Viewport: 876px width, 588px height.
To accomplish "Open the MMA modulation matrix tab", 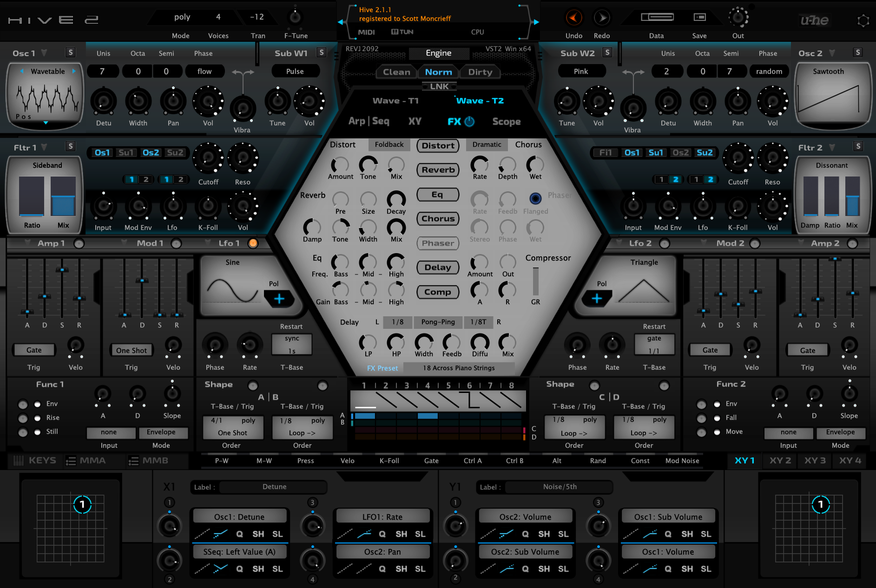I will [86, 460].
